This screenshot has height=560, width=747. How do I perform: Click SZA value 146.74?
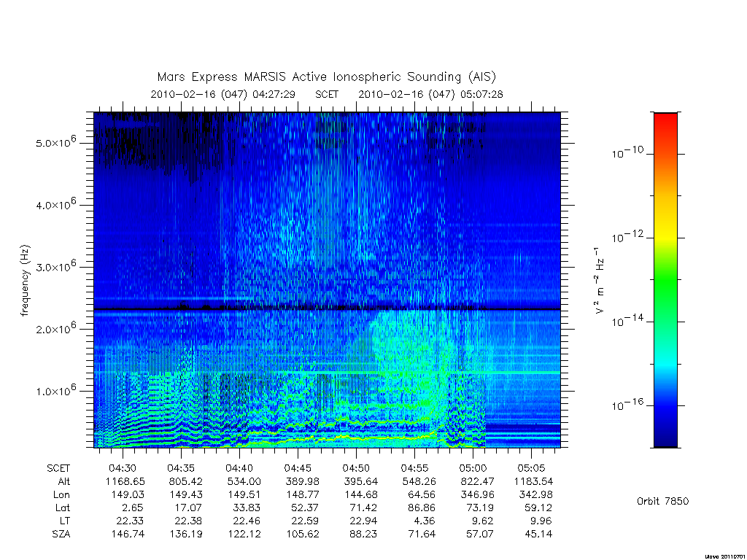point(127,534)
